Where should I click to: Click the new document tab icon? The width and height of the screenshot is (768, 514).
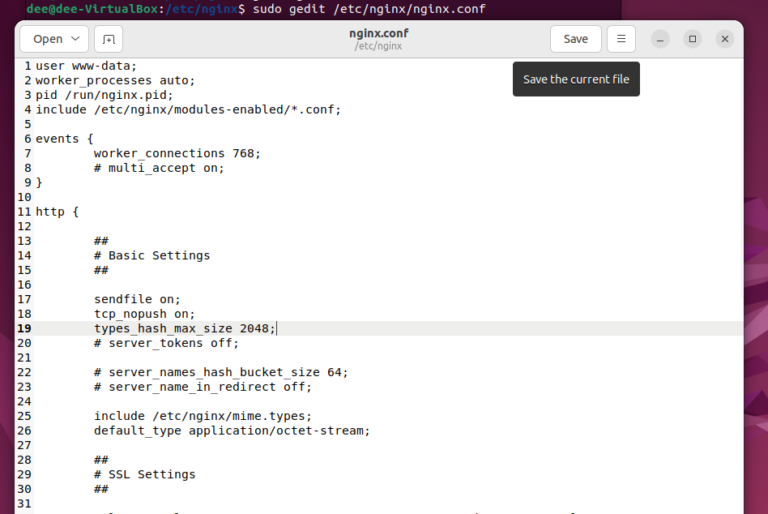pos(108,39)
